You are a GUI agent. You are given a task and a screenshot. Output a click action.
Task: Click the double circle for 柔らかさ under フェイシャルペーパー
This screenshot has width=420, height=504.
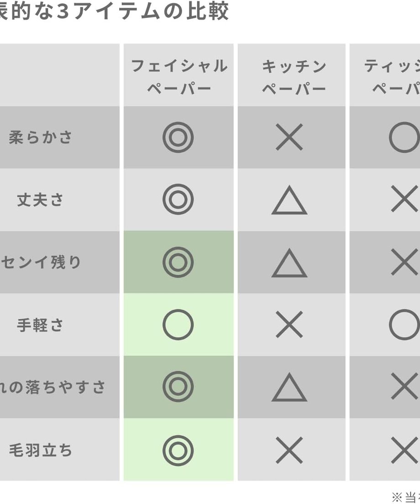(x=178, y=137)
